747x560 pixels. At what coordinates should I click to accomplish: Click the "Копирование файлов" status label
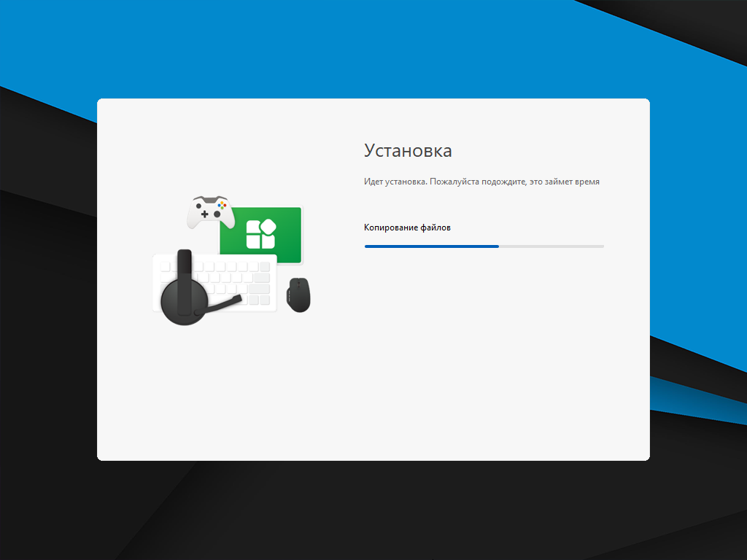[407, 227]
